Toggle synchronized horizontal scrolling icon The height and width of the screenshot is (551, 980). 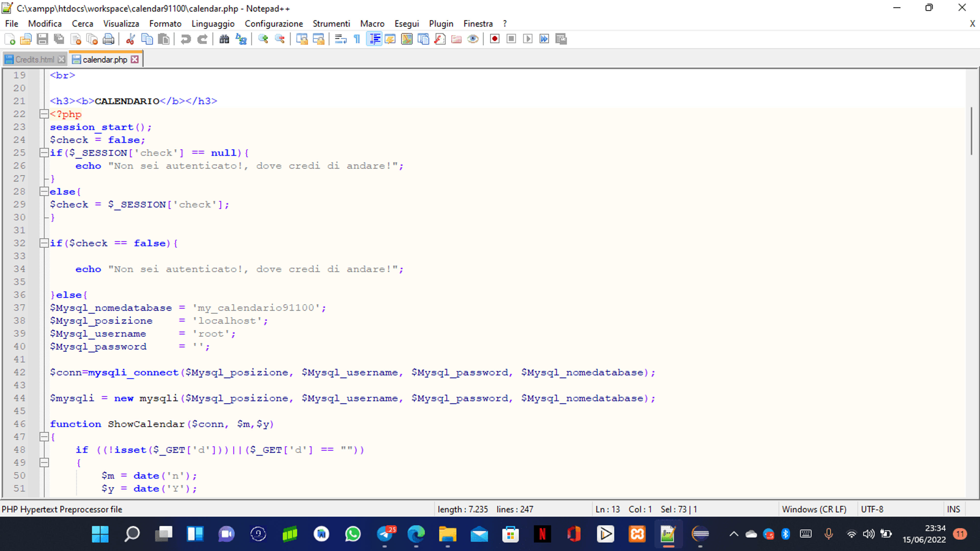[x=318, y=39]
